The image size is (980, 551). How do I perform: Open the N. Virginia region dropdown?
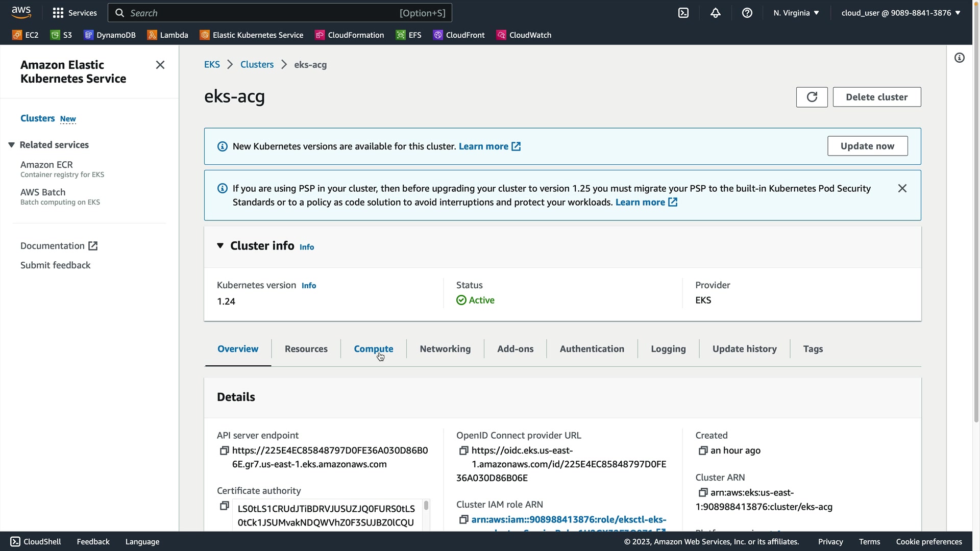tap(796, 13)
